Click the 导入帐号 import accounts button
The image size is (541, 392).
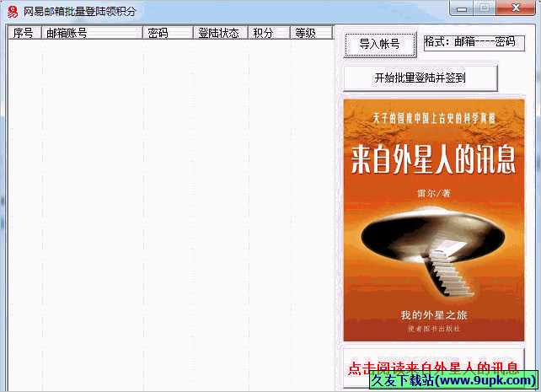tap(380, 44)
